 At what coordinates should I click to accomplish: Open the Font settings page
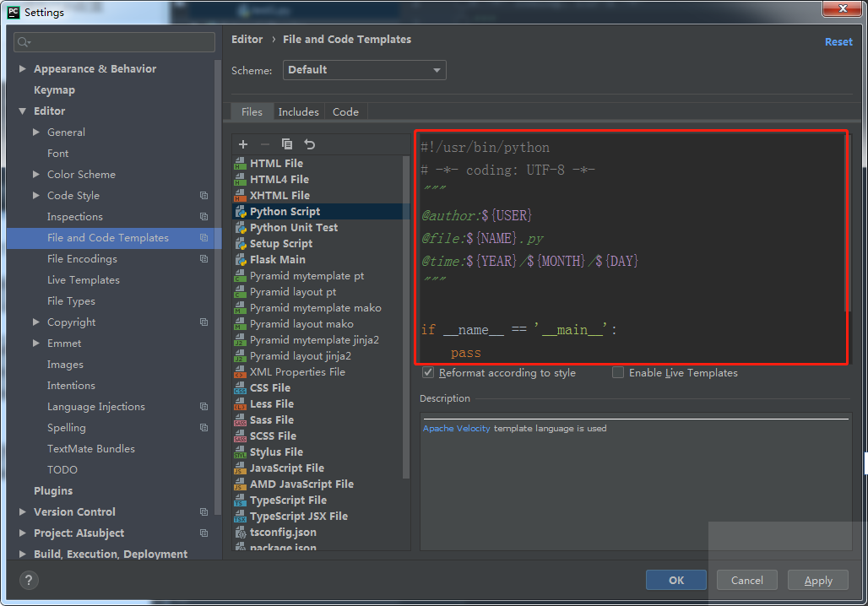(x=57, y=153)
